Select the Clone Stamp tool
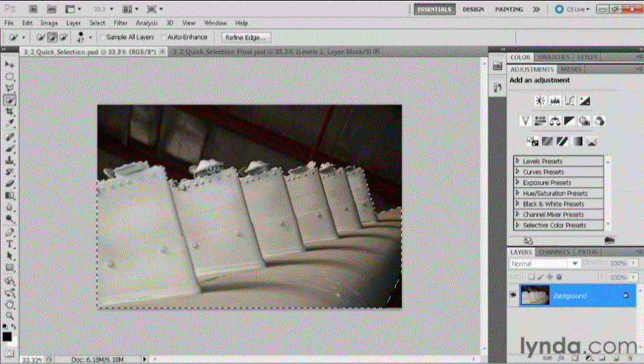This screenshot has height=364, width=644. (10, 160)
